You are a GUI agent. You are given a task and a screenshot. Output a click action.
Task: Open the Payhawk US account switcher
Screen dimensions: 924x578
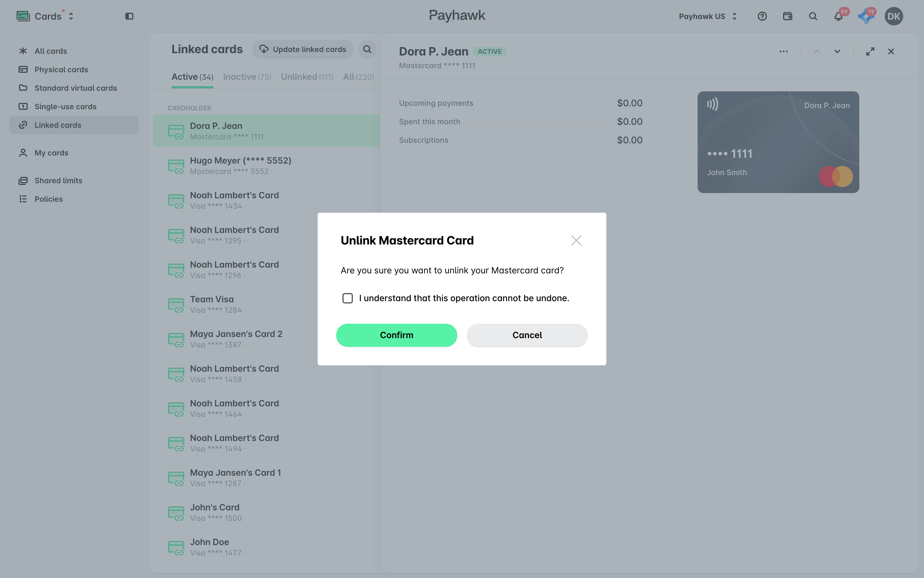(x=707, y=16)
